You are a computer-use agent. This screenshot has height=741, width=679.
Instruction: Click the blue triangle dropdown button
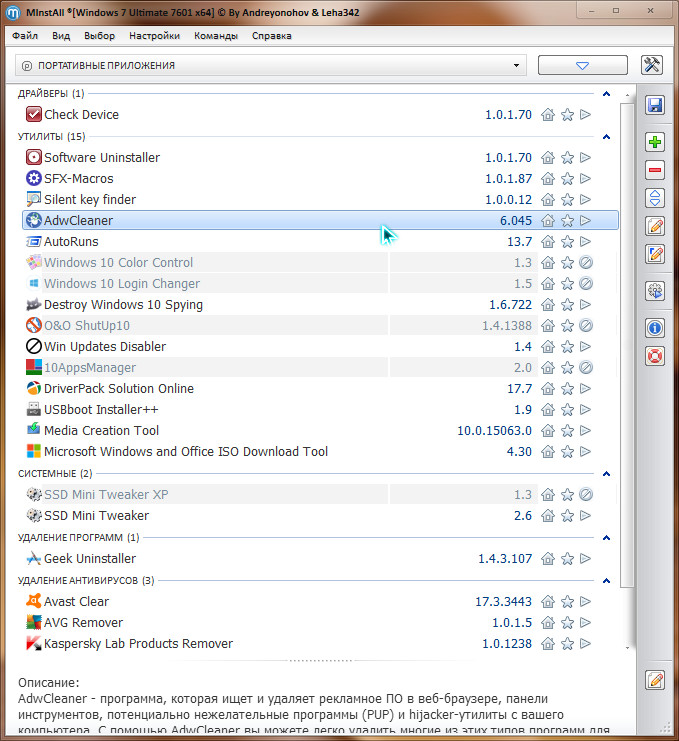click(583, 65)
